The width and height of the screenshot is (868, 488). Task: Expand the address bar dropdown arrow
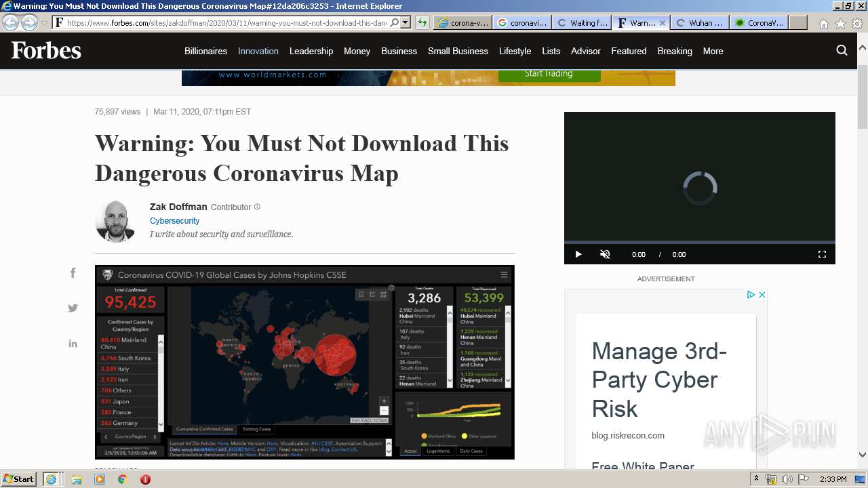pyautogui.click(x=406, y=22)
